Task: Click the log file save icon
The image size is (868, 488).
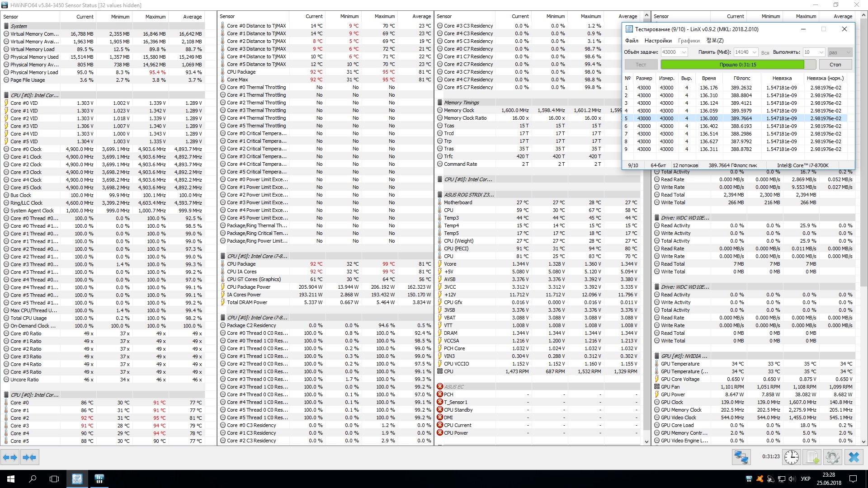Action: pyautogui.click(x=812, y=457)
